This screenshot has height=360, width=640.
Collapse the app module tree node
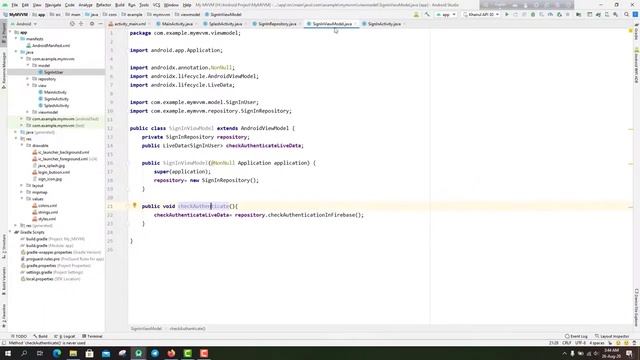[x=11, y=32]
